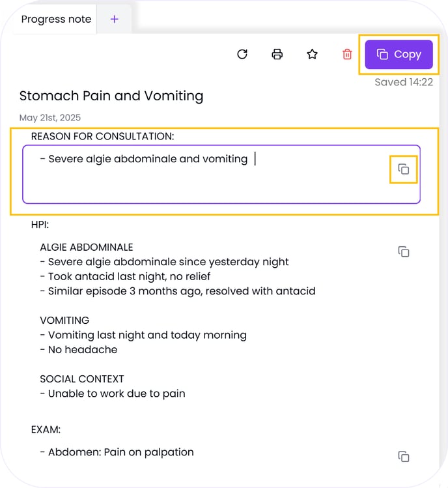Copy the HPI section content
Image resolution: width=448 pixels, height=488 pixels.
404,251
